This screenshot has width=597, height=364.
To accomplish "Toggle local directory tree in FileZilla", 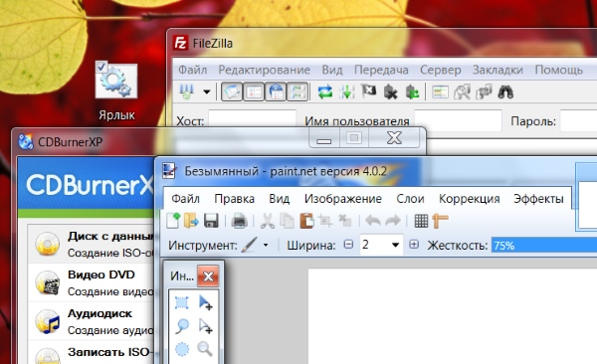I will point(254,91).
